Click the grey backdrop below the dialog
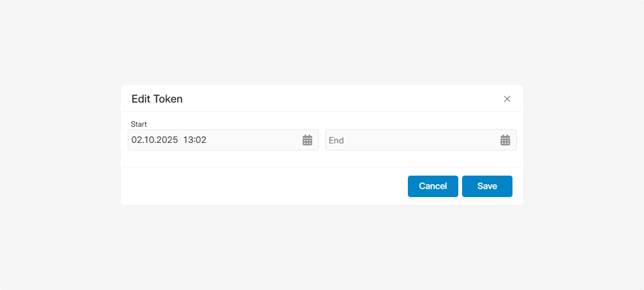Screen dimensions: 644x290 [322, 247]
